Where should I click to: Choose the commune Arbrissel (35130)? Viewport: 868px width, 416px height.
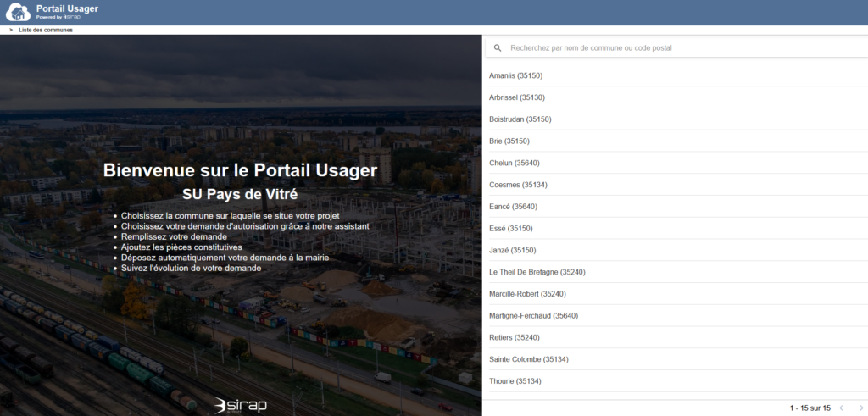516,97
